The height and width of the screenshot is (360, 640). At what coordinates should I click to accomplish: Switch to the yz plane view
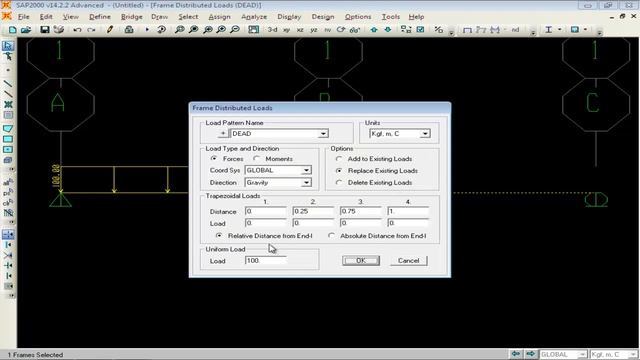(x=313, y=30)
